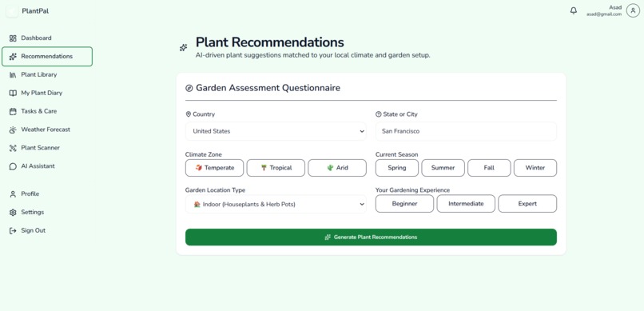Click the Climate Zone label

point(203,155)
